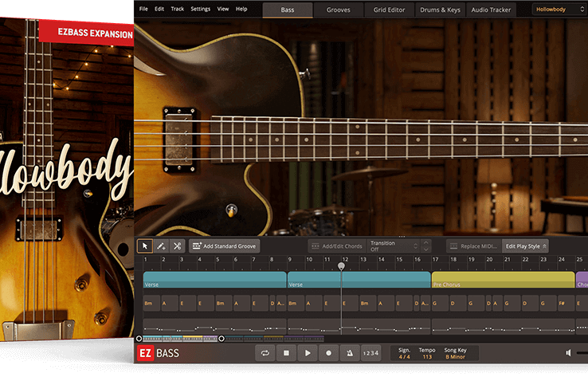The height and width of the screenshot is (389, 588).
Task: Open the Add/Edit Chords editor
Action: [x=337, y=246]
